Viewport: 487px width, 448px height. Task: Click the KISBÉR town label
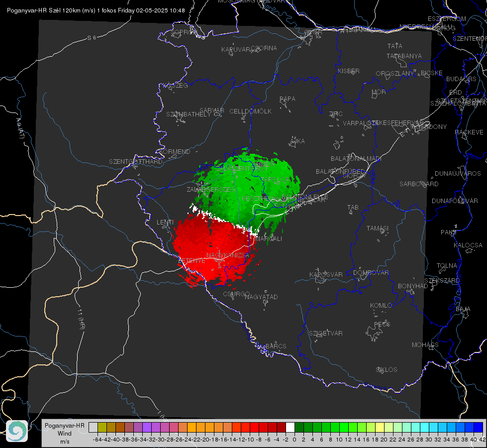[349, 71]
